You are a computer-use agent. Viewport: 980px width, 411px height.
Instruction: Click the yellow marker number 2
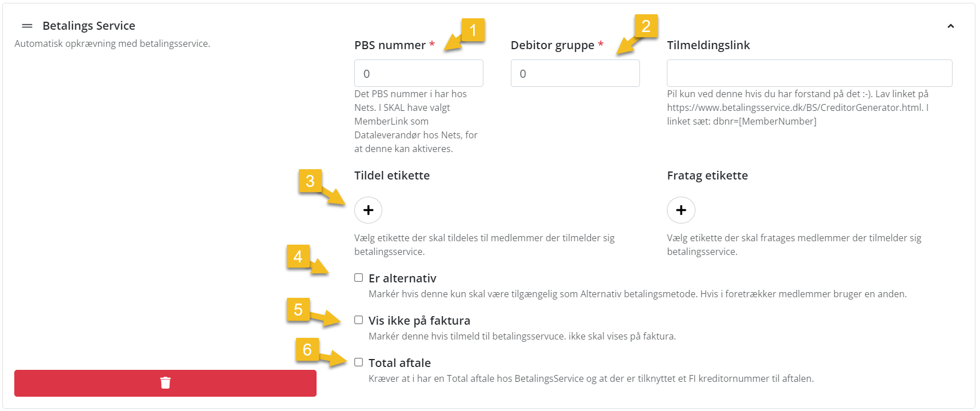pyautogui.click(x=646, y=26)
